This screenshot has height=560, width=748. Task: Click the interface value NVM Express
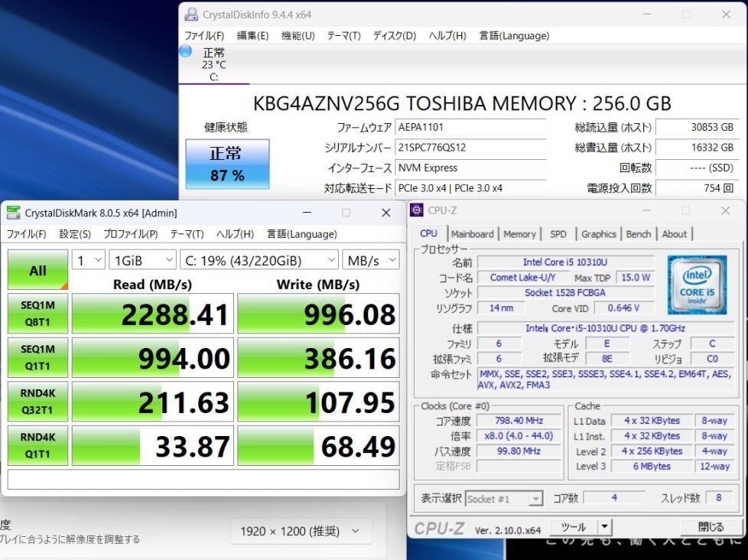click(470, 168)
